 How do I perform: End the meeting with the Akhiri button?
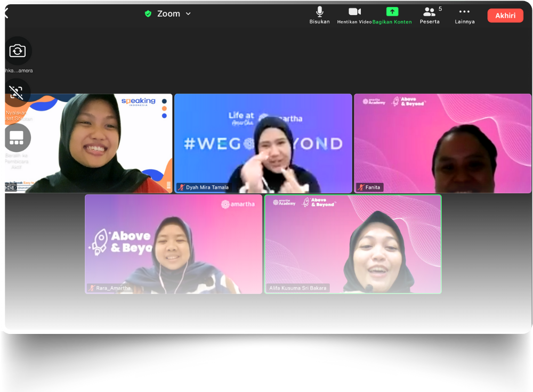coord(505,15)
